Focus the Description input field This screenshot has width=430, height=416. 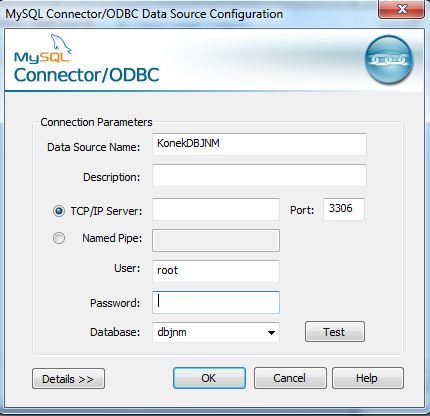click(x=259, y=175)
